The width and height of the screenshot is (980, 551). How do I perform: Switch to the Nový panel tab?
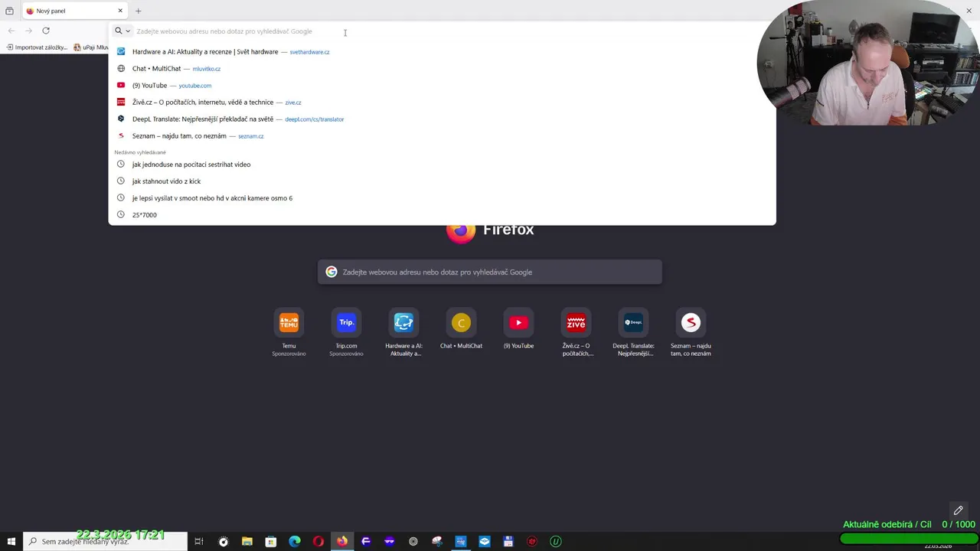(74, 11)
